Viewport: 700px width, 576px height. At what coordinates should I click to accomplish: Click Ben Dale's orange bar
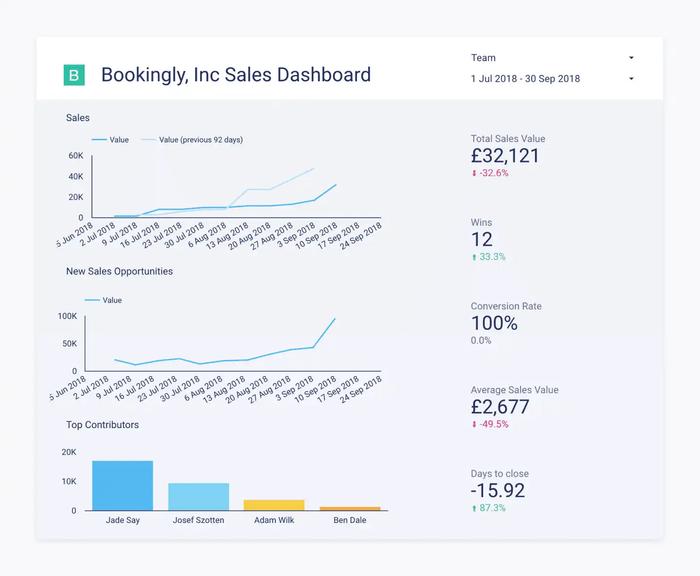[x=350, y=508]
